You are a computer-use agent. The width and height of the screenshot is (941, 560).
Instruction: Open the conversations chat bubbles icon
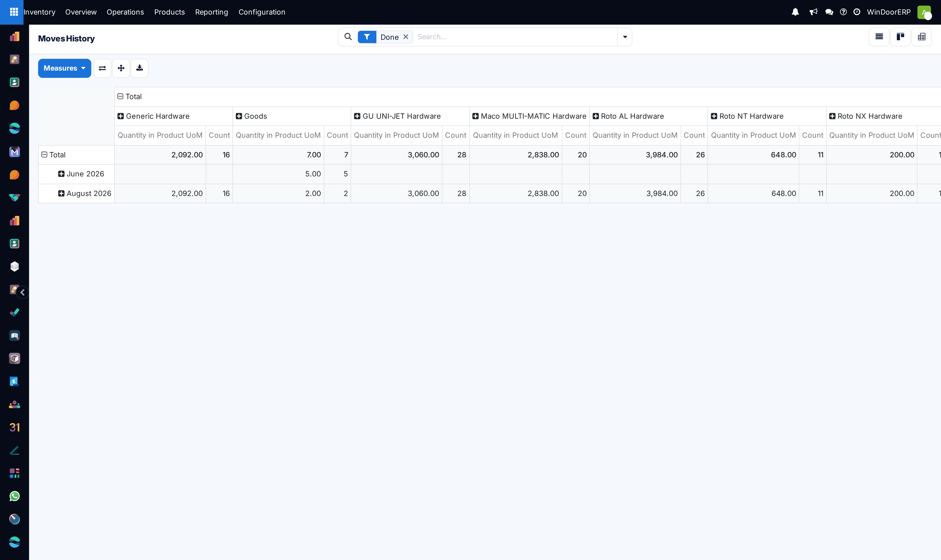(x=829, y=12)
